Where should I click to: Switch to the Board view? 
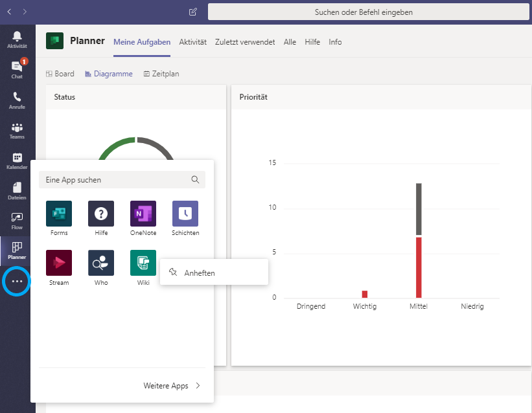[x=60, y=74]
